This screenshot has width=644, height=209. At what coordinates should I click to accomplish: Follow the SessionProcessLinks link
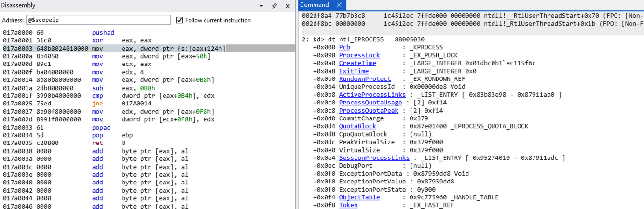pyautogui.click(x=374, y=158)
